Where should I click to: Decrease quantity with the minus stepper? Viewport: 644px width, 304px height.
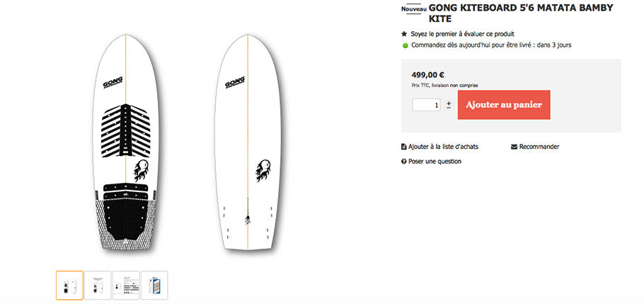(x=449, y=108)
